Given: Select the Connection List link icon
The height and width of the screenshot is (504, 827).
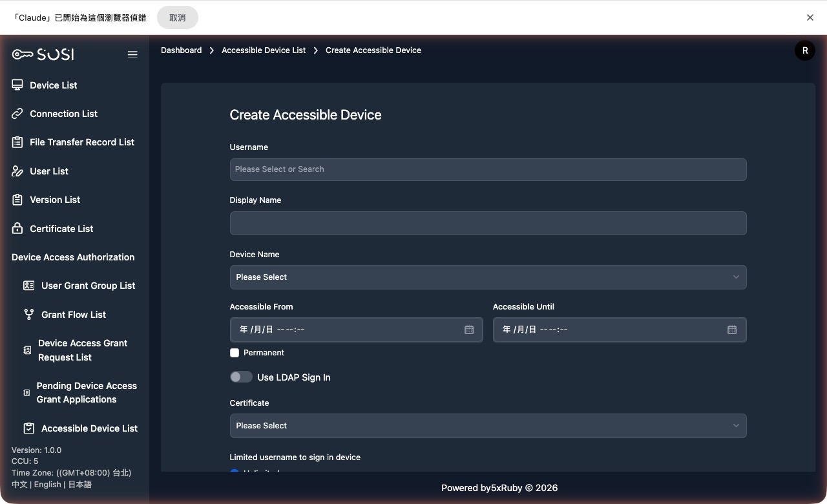Looking at the screenshot, I should tap(17, 114).
